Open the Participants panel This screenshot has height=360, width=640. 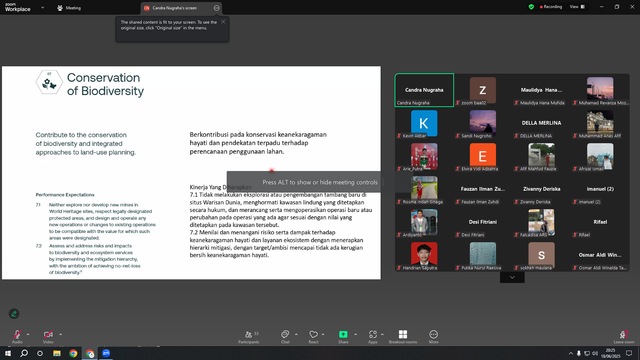pos(249,337)
